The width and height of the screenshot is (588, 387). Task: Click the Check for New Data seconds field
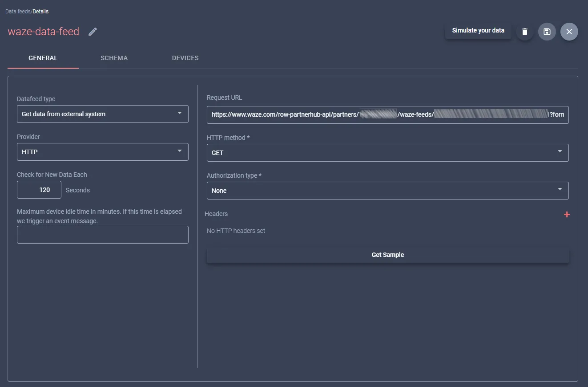[x=39, y=190]
